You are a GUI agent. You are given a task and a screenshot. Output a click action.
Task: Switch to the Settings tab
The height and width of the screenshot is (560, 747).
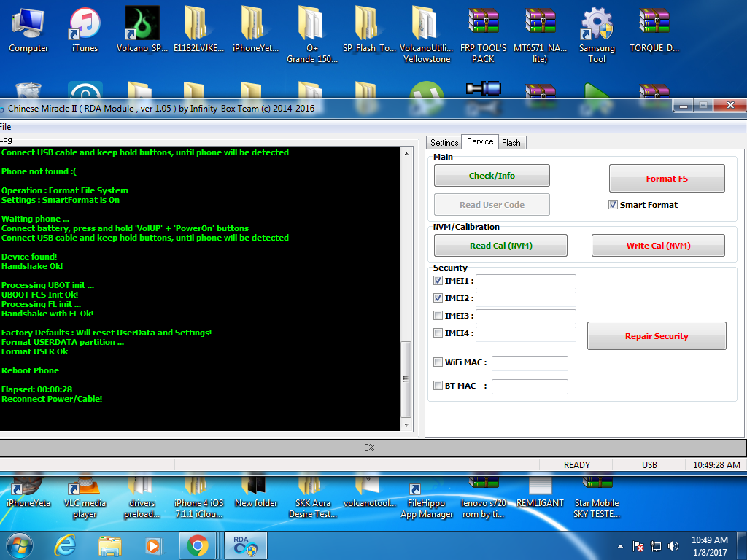point(444,143)
